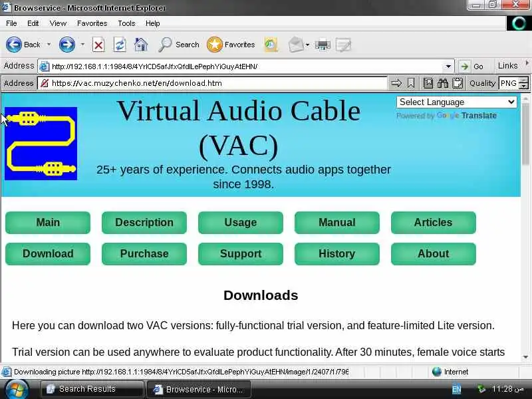The height and width of the screenshot is (399, 532).
Task: Click the History navigation button
Action: 337,254
